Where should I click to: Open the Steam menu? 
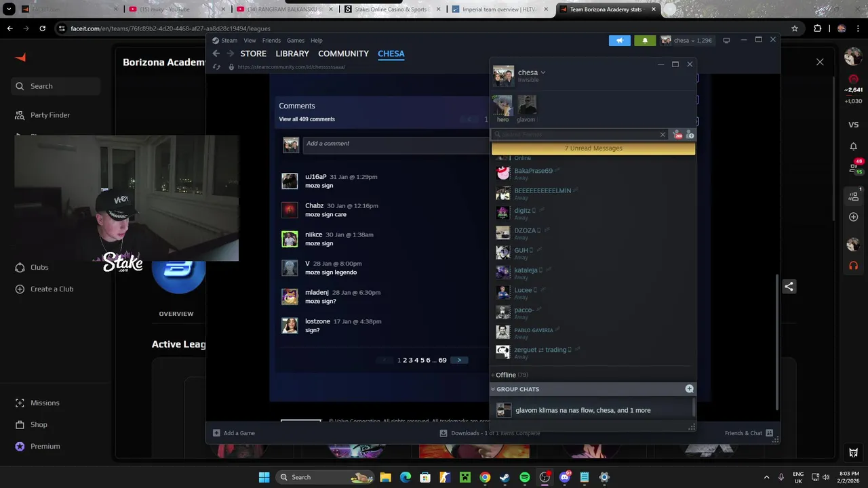point(229,41)
